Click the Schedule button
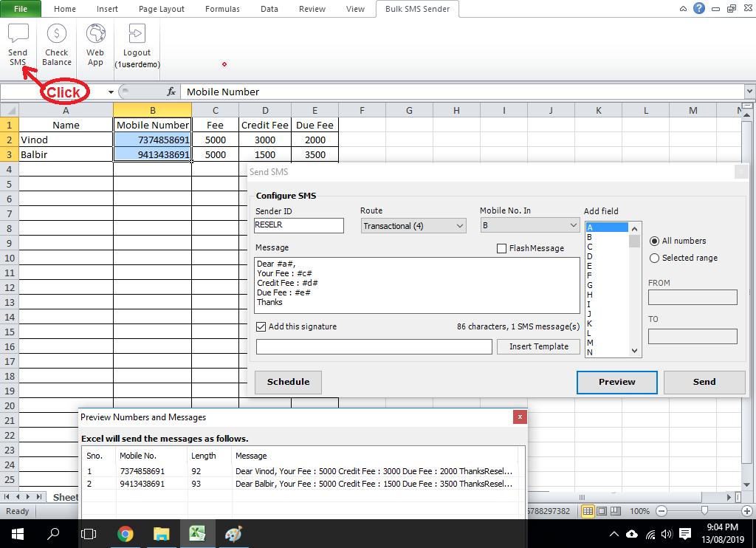Viewport: 756px width, 548px height. pos(289,382)
